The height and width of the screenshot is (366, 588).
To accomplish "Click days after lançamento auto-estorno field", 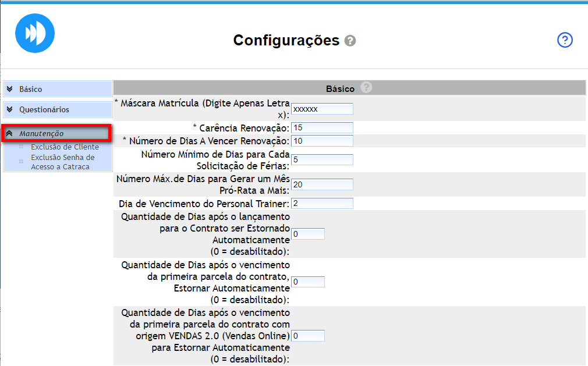I will 307,234.
